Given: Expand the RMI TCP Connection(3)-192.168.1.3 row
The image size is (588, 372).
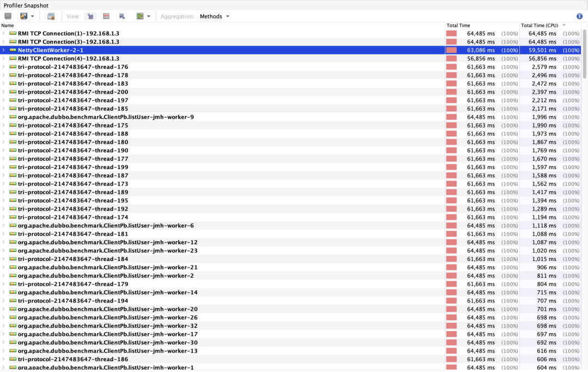Looking at the screenshot, I should pos(4,41).
